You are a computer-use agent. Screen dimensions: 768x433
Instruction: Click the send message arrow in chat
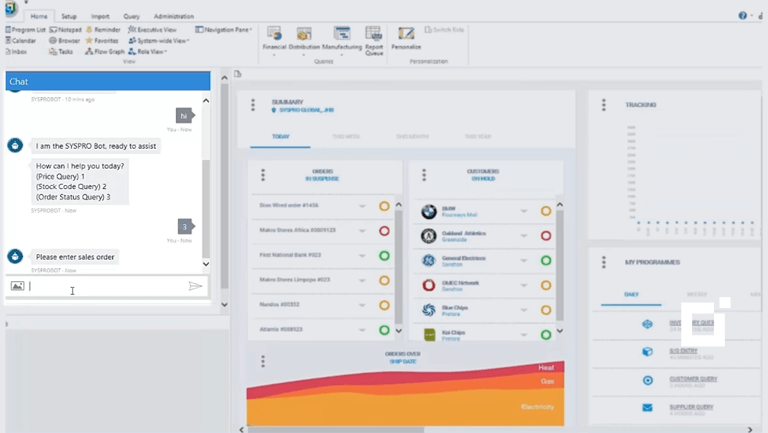[195, 286]
